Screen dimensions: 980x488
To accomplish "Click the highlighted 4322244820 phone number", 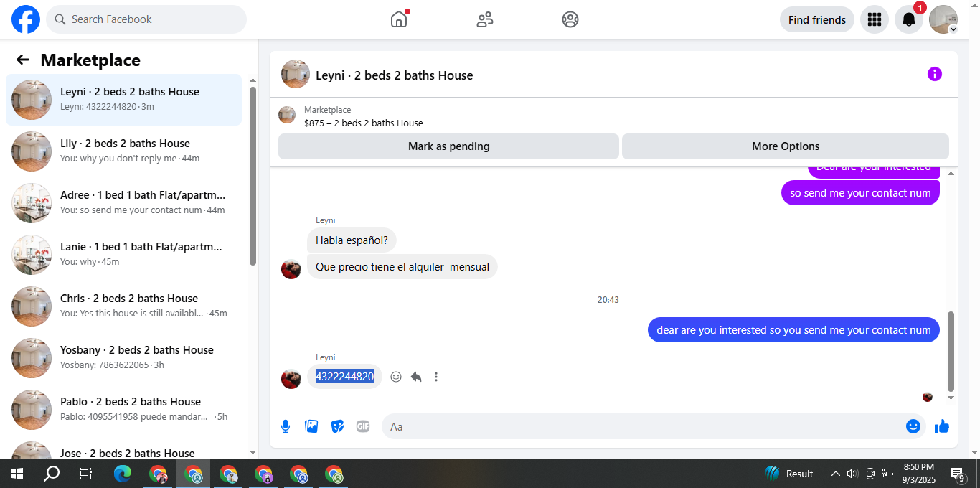I will pos(344,377).
